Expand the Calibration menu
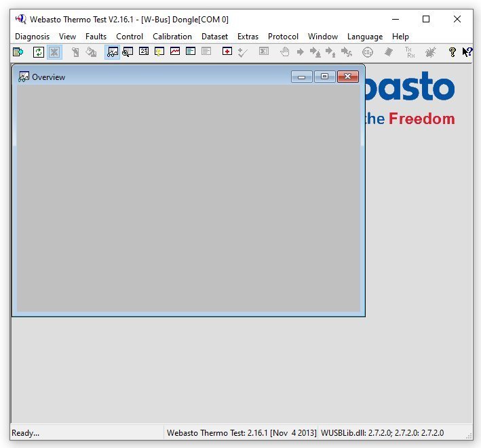The width and height of the screenshot is (481, 448). 172,37
